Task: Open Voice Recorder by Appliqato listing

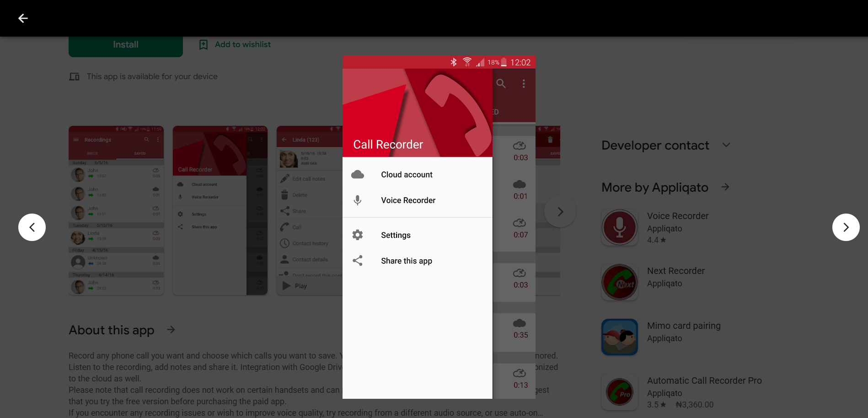Action: tap(678, 216)
